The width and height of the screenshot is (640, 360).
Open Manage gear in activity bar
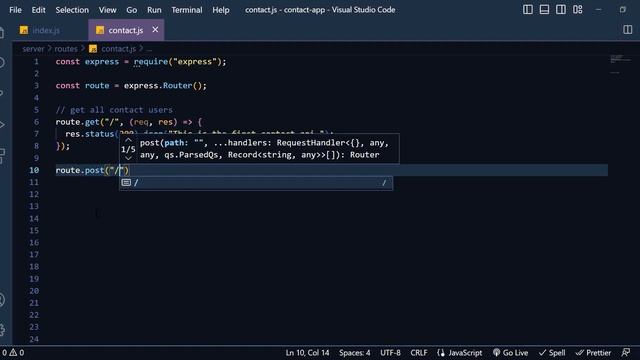coord(2,329)
